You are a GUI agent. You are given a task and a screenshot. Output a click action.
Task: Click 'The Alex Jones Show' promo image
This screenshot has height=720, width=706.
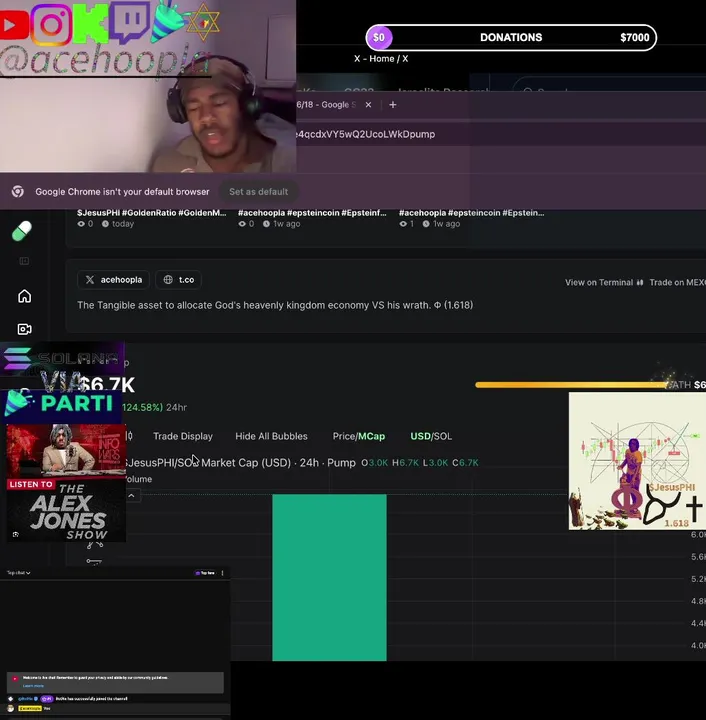[66, 483]
